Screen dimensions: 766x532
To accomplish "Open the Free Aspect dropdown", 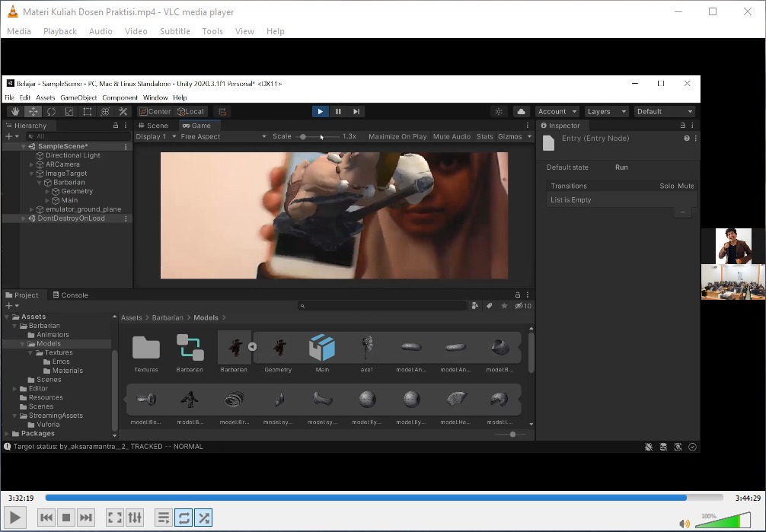I will point(223,136).
